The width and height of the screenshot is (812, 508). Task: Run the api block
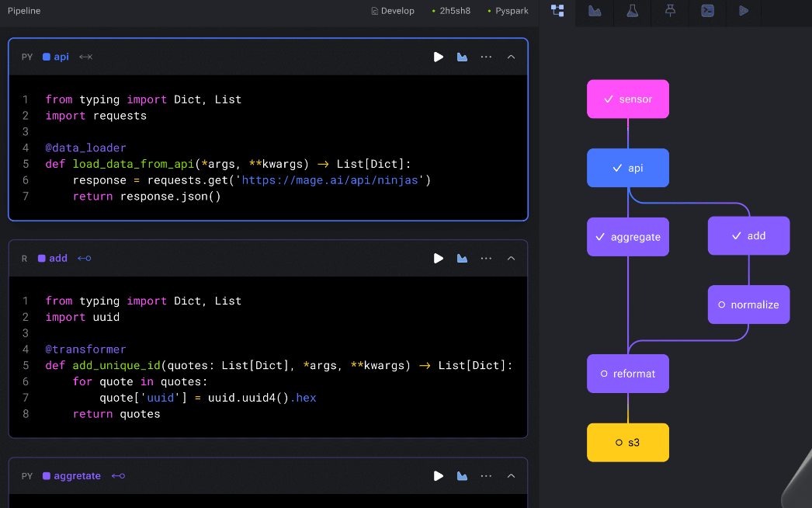(438, 57)
